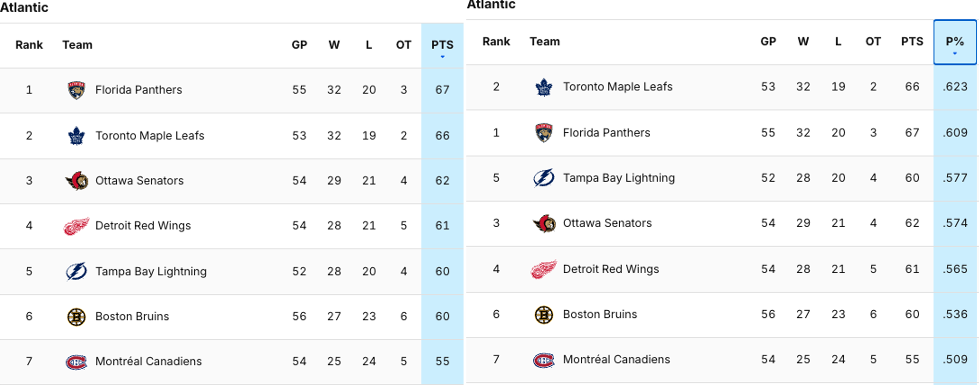Screen dimensions: 980x385
Task: Toggle sort arrow under highlighted P% header
Action: click(955, 53)
